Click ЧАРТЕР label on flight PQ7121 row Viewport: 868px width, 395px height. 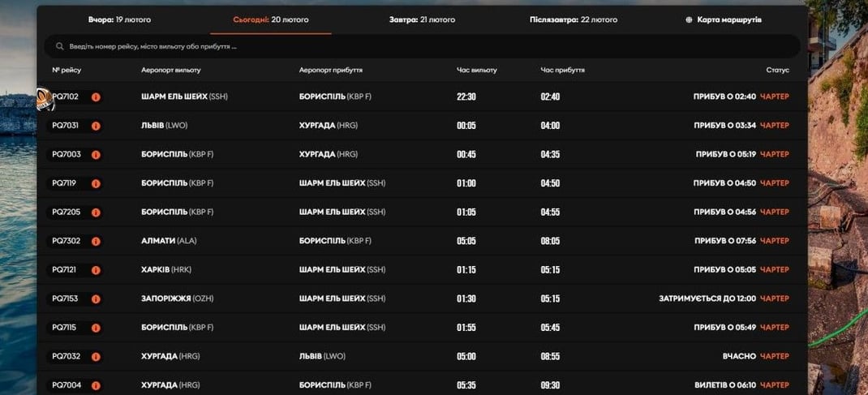774,270
